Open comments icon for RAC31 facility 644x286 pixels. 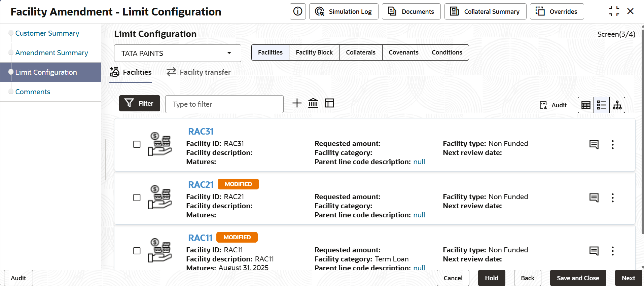(x=594, y=145)
